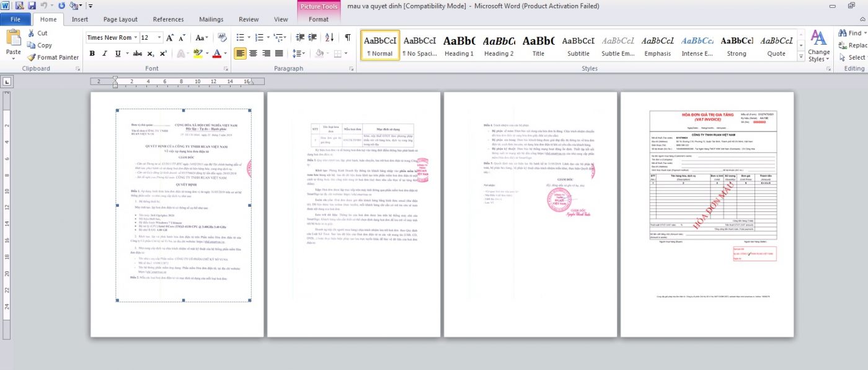Redo the last action in Quick Access toolbar
This screenshot has height=370, width=868.
[x=61, y=6]
